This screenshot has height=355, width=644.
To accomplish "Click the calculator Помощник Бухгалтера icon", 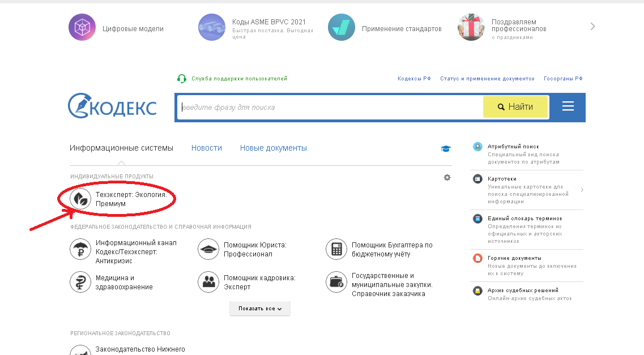I will click(x=336, y=249).
